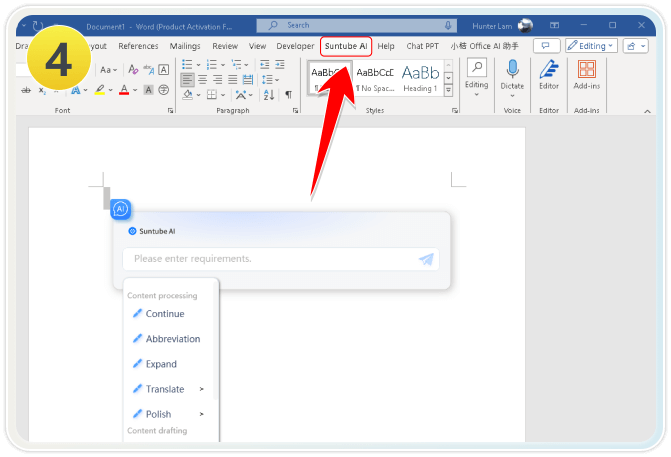This screenshot has height=457, width=671.
Task: Open the Comments speech bubble button
Action: (546, 46)
